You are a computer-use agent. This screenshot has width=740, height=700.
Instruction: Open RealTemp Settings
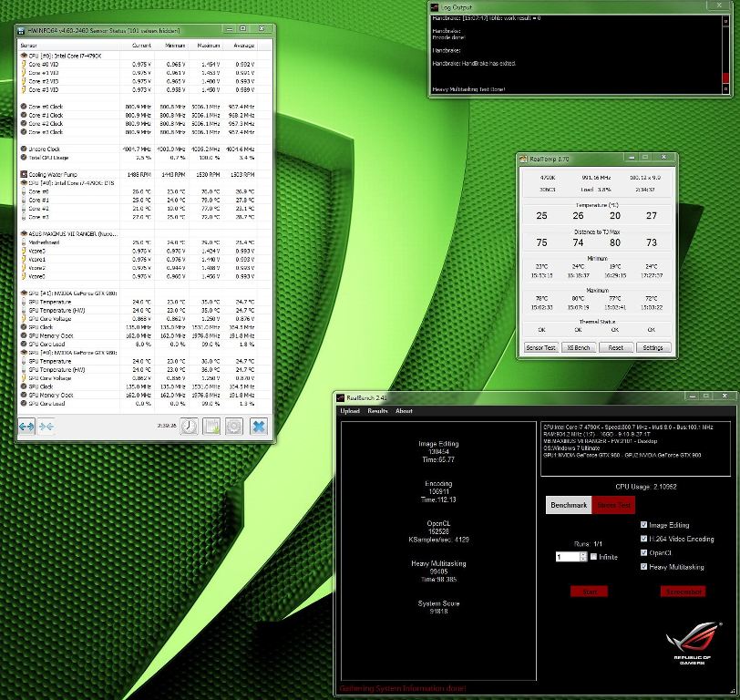coord(653,348)
